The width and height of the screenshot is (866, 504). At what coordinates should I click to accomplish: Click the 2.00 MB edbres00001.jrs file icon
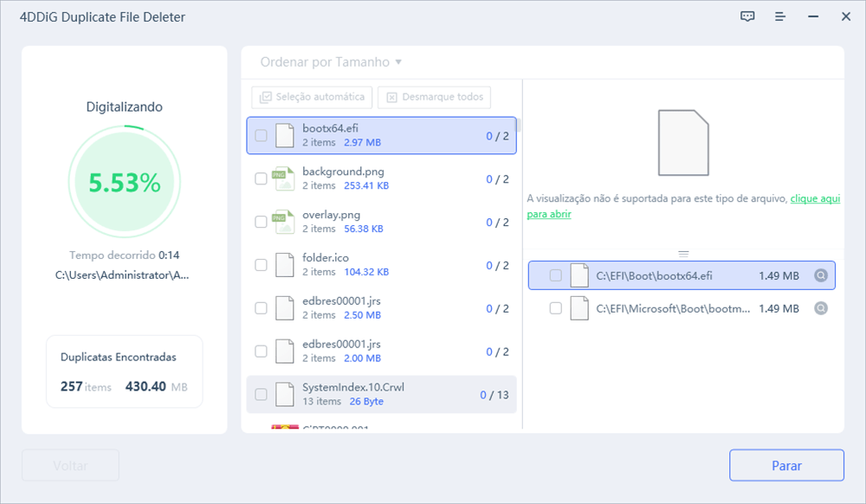coord(284,351)
